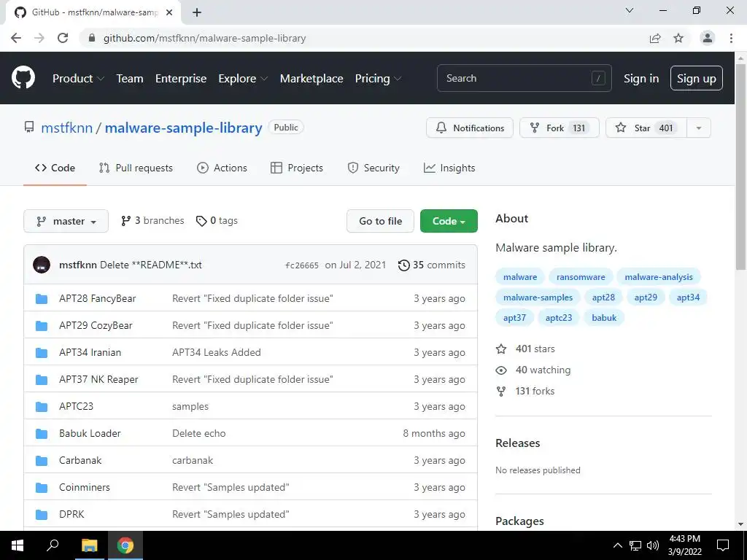Image resolution: width=747 pixels, height=560 pixels.
Task: Click the Carbanak folder icon
Action: (42, 461)
